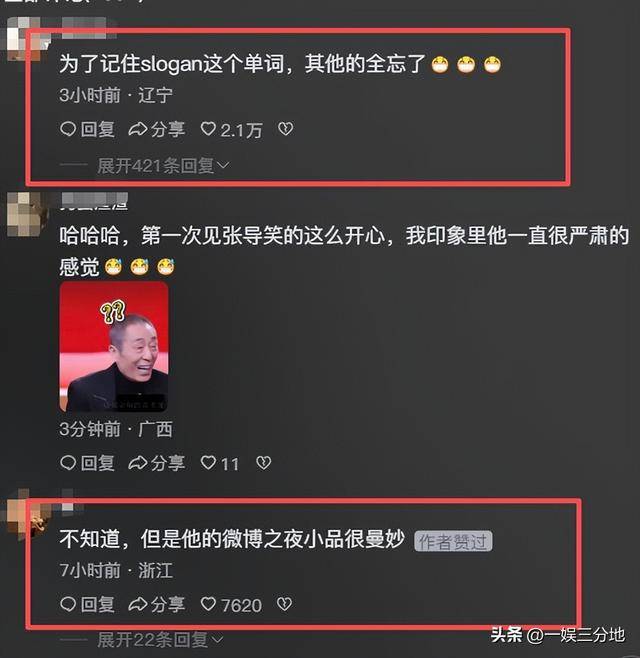Share the 微博之夜小品 comment from 浙江
Viewport: 640px width, 658px height.
click(x=157, y=604)
